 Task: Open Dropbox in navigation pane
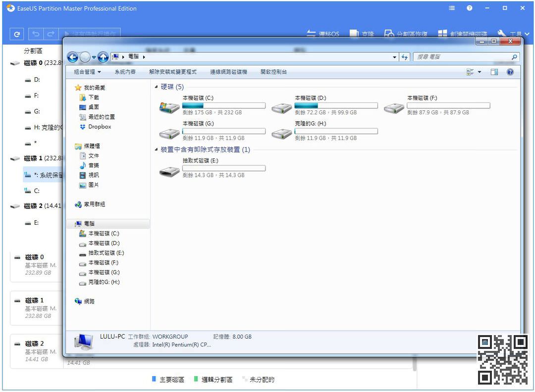pyautogui.click(x=95, y=127)
